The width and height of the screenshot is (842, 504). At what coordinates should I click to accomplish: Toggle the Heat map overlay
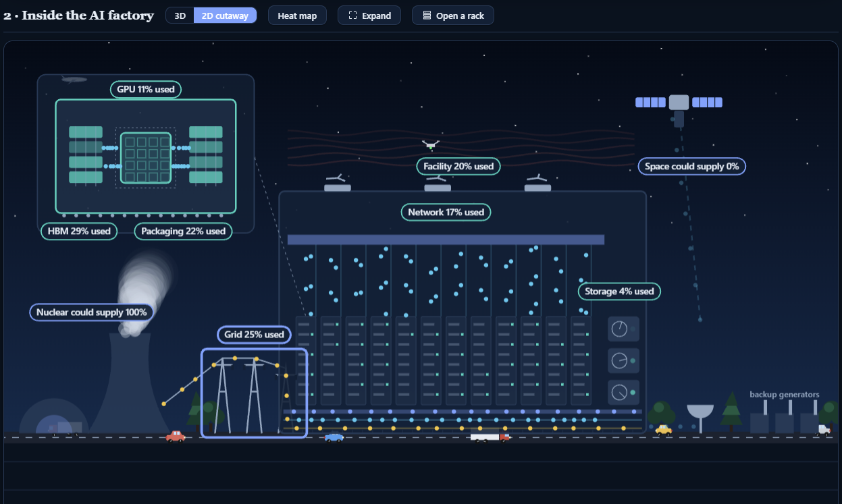pyautogui.click(x=297, y=16)
